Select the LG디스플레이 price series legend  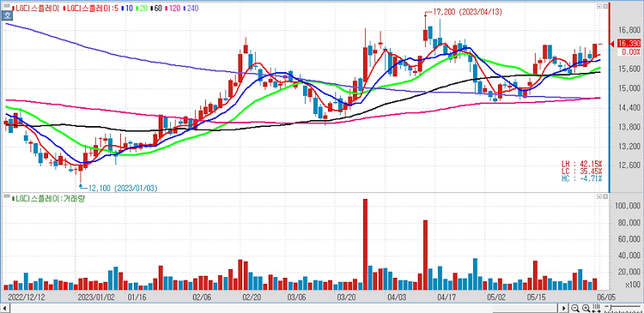point(35,8)
